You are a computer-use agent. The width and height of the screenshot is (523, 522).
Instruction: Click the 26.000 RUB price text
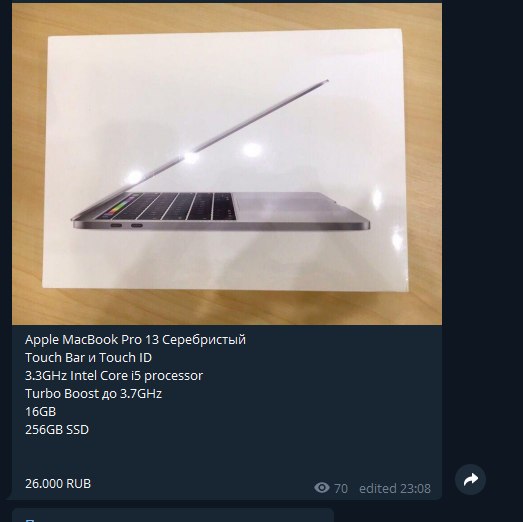click(58, 484)
